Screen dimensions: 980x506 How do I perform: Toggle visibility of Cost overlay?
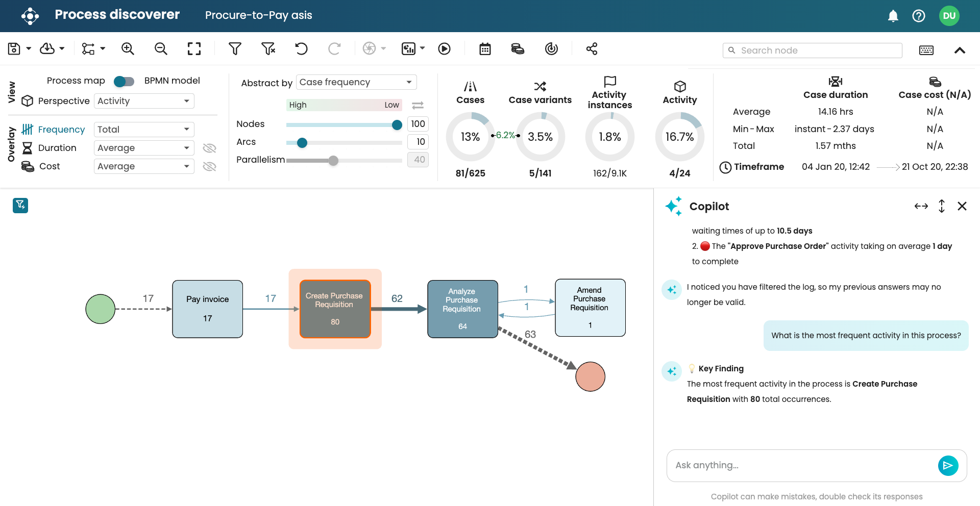pyautogui.click(x=209, y=166)
